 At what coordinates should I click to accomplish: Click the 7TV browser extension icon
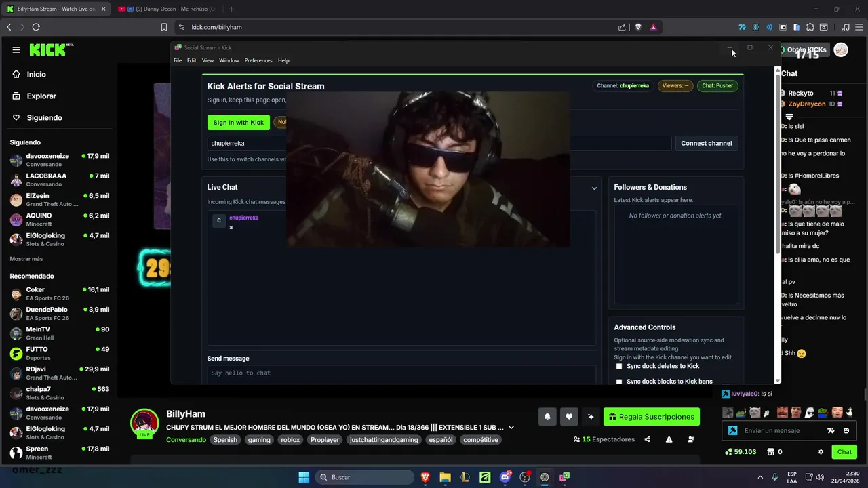click(x=742, y=27)
